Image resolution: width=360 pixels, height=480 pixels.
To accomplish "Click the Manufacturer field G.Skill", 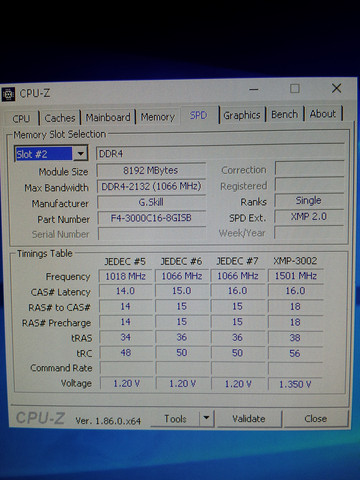I will coord(151,202).
